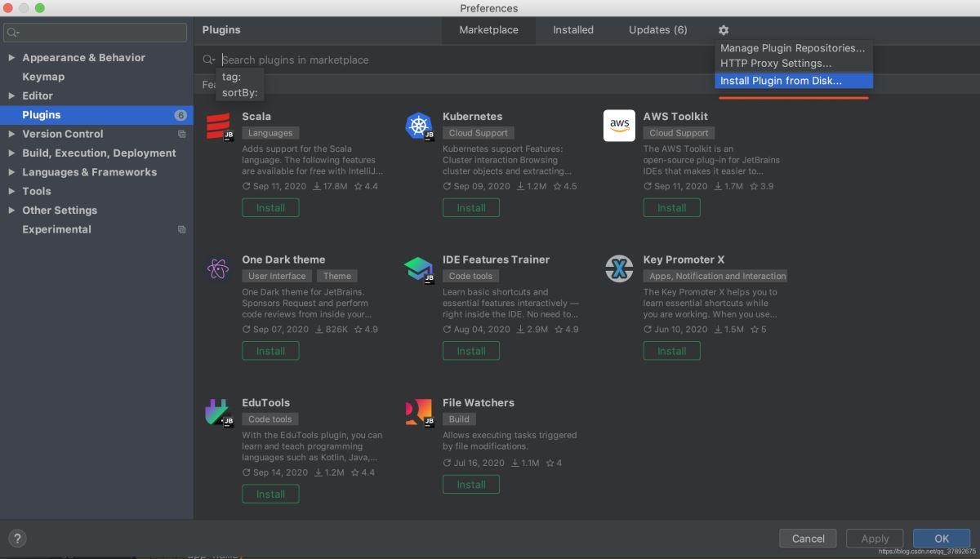This screenshot has width=980, height=559.
Task: Expand the Editor settings tree node
Action: pos(11,95)
